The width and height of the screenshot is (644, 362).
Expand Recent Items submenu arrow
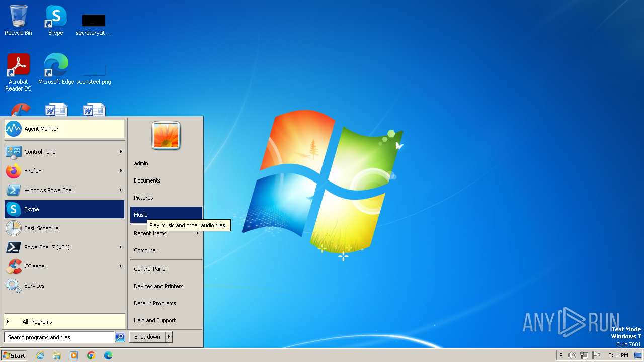click(198, 233)
